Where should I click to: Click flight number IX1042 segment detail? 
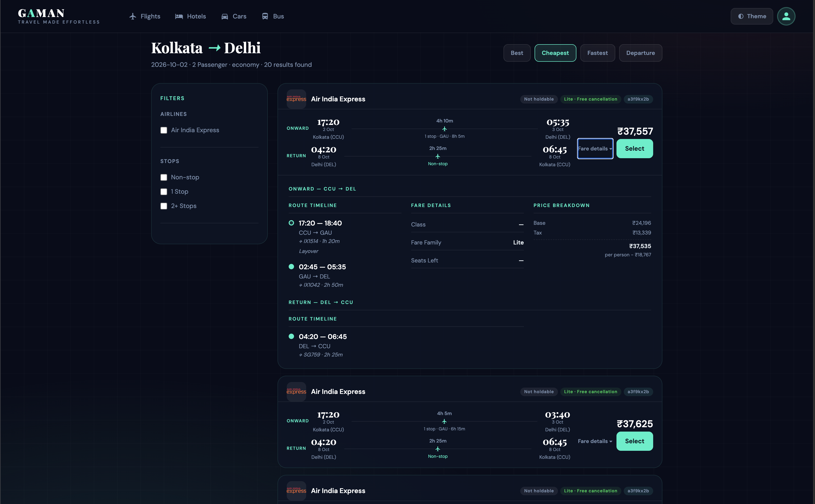[321, 285]
